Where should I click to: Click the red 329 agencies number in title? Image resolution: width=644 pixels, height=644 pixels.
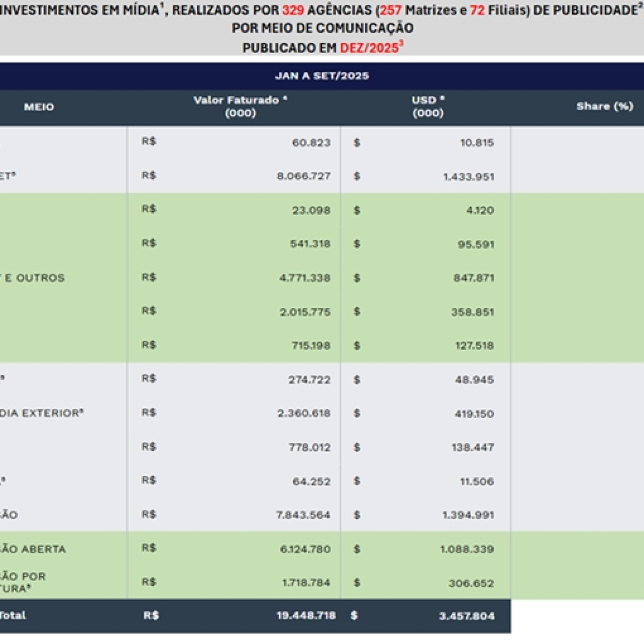(293, 10)
